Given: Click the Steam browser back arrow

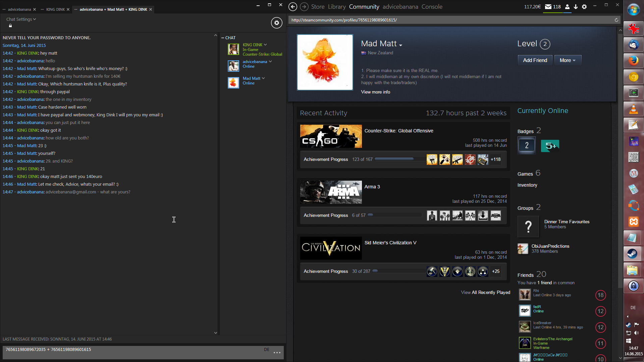Looking at the screenshot, I should tap(292, 7).
